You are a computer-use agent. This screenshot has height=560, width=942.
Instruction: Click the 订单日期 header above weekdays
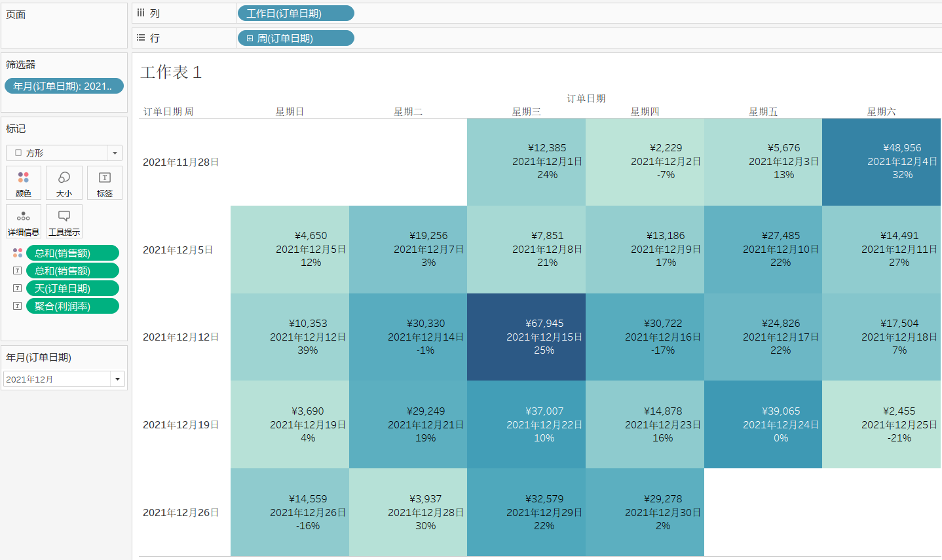[x=586, y=98]
